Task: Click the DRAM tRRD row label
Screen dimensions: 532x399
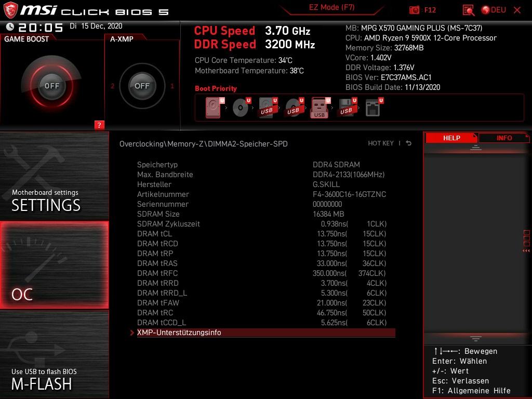Action: click(x=158, y=283)
